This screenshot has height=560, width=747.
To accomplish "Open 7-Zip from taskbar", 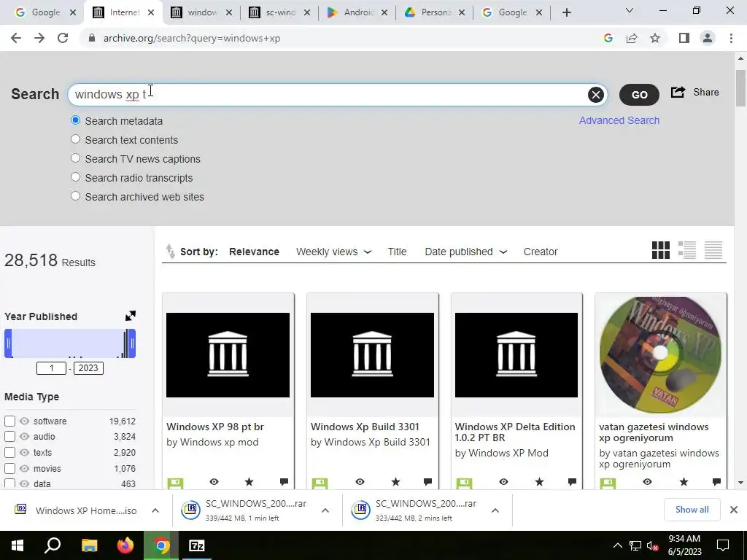I will point(197,545).
